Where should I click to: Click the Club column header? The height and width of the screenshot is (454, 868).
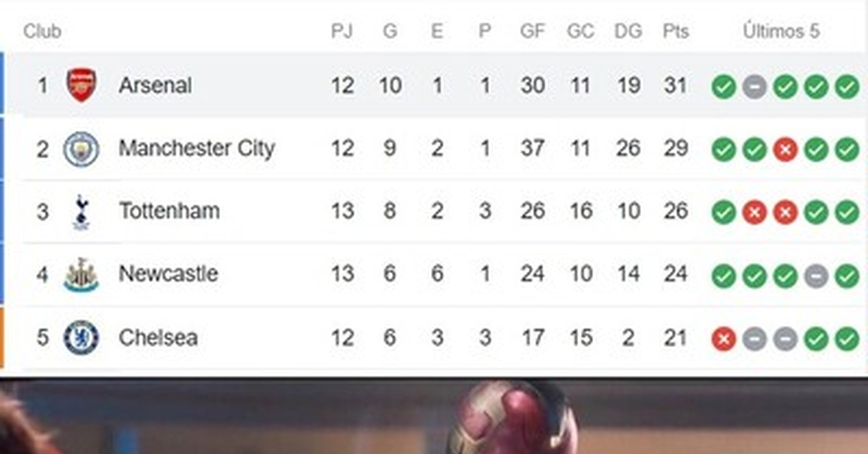pyautogui.click(x=42, y=31)
